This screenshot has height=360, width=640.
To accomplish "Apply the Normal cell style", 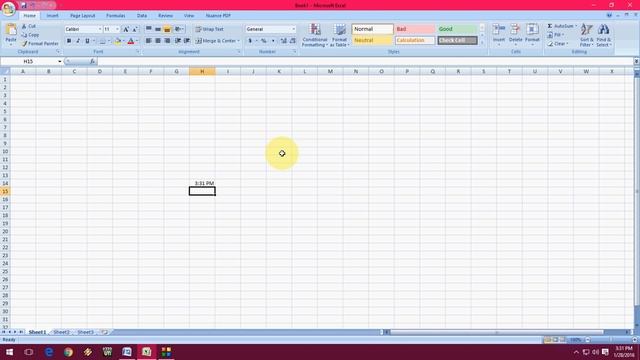I will coord(372,29).
